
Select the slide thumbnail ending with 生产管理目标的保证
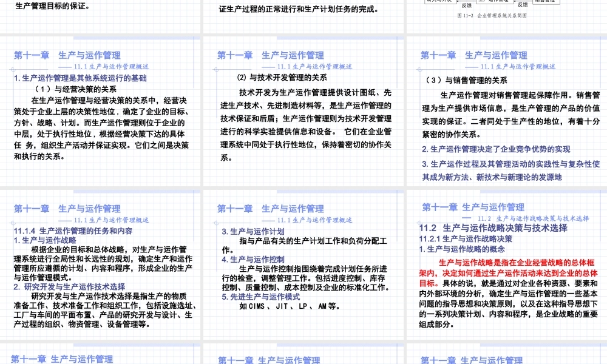[x=100, y=16]
